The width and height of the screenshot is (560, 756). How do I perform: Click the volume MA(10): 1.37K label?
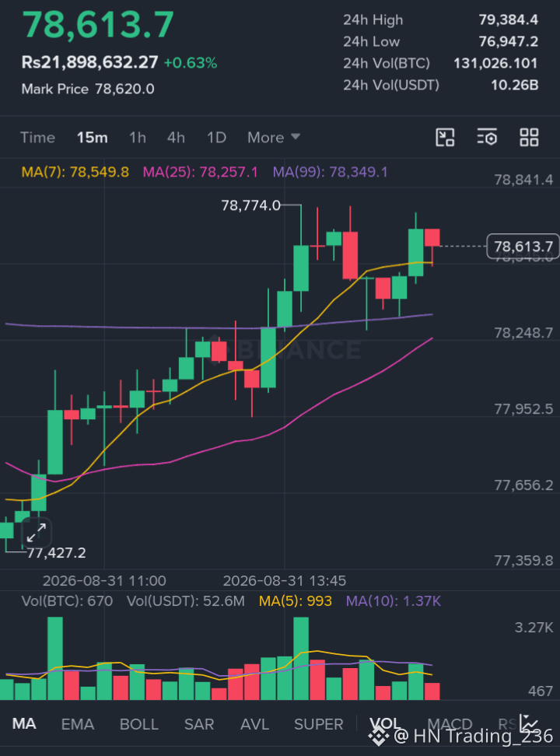pos(394,600)
